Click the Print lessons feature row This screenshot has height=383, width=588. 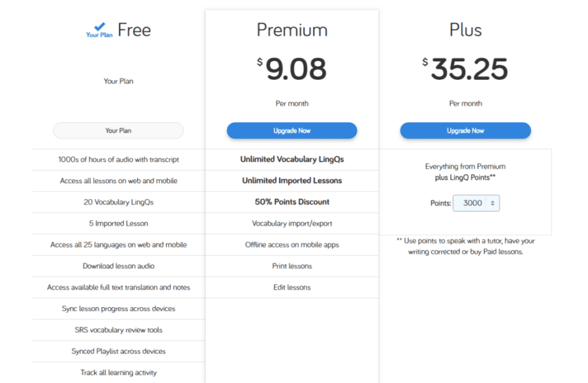(x=291, y=266)
